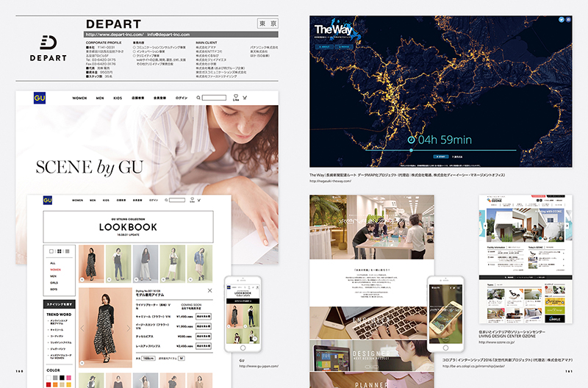Click the search magnifier on the SCENE by GU page
Screen dimensions: 588x388
click(198, 98)
